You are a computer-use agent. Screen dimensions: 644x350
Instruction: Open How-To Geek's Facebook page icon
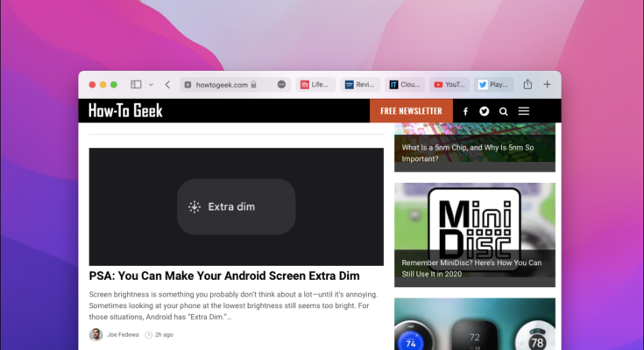[x=465, y=111]
